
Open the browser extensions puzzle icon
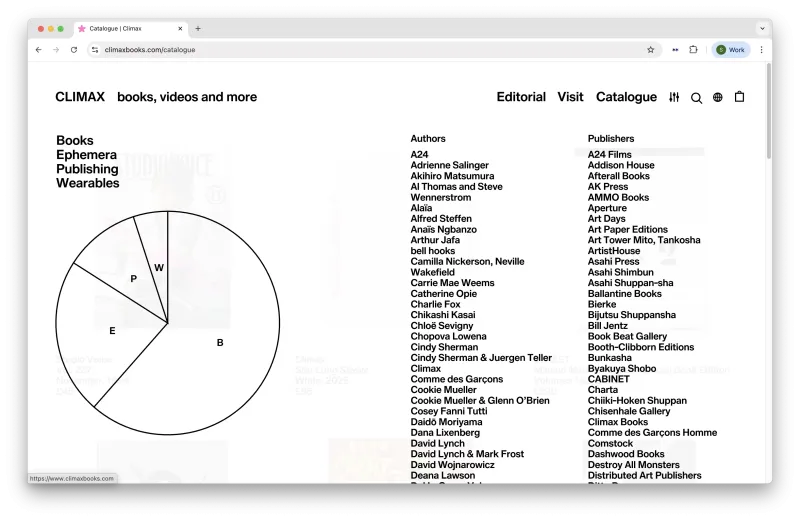[x=693, y=49]
